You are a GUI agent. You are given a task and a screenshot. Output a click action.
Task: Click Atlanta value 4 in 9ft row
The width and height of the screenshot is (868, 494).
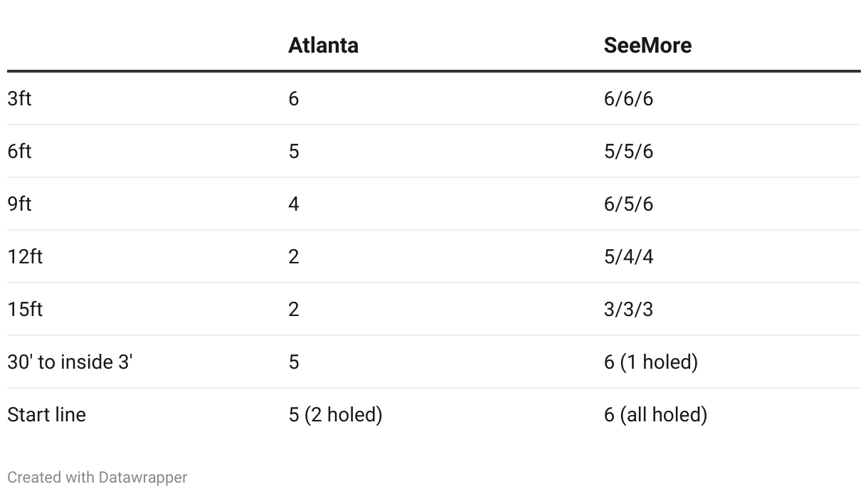294,204
